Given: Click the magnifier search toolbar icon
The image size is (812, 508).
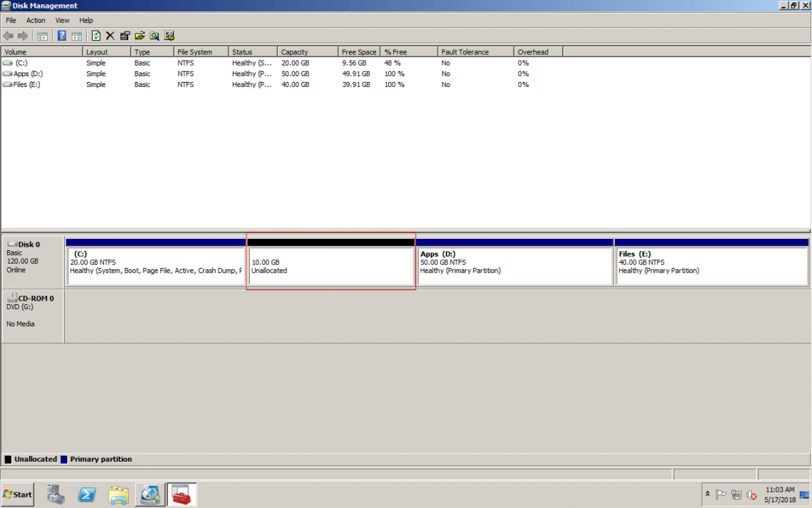Looking at the screenshot, I should click(154, 36).
